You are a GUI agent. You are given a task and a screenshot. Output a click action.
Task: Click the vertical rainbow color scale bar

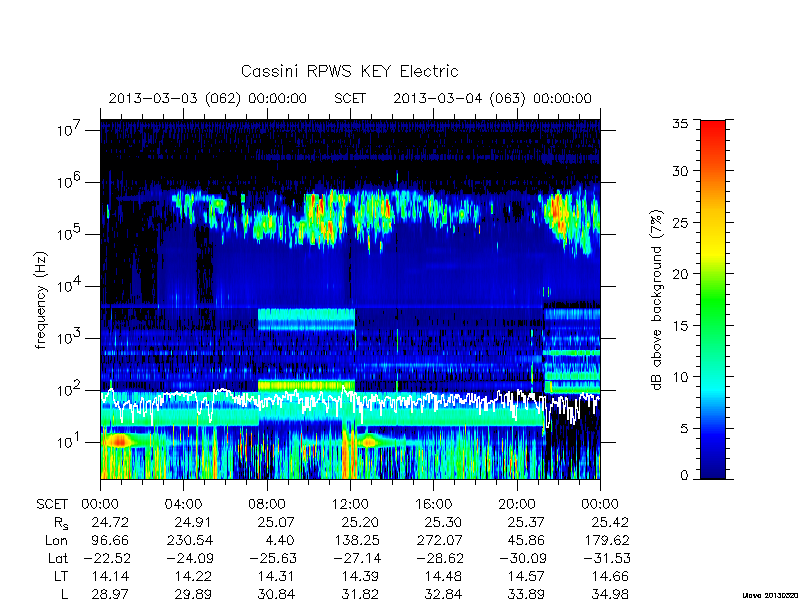coord(713,299)
